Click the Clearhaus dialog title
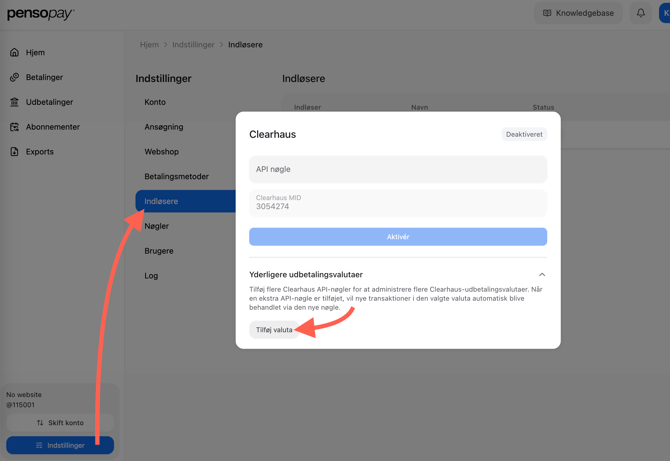The width and height of the screenshot is (670, 461). click(273, 134)
